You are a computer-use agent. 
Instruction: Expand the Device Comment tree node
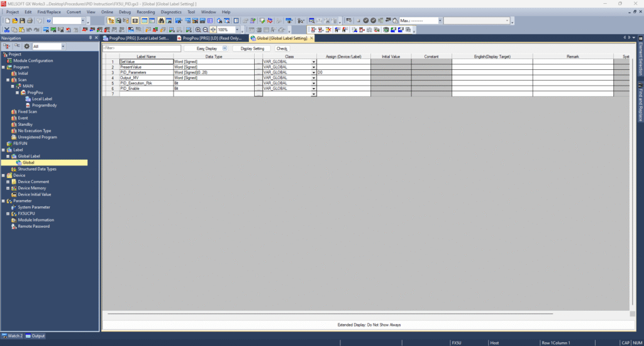[8, 182]
